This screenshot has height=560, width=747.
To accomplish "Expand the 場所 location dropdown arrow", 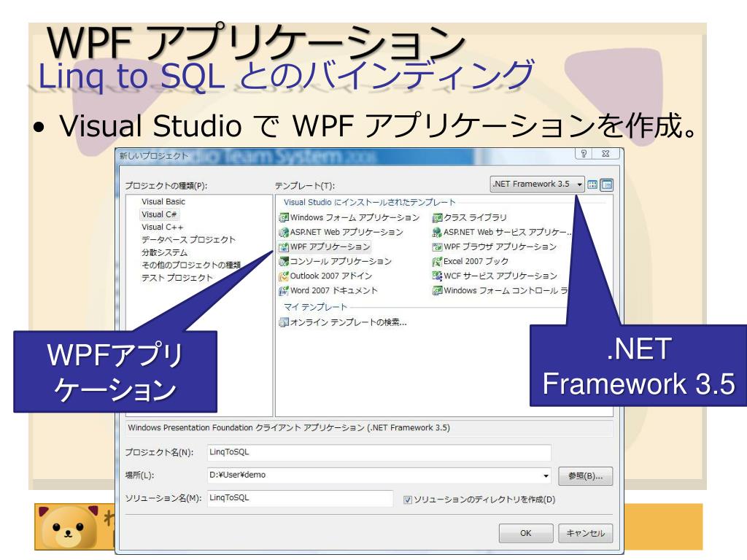I will click(546, 475).
